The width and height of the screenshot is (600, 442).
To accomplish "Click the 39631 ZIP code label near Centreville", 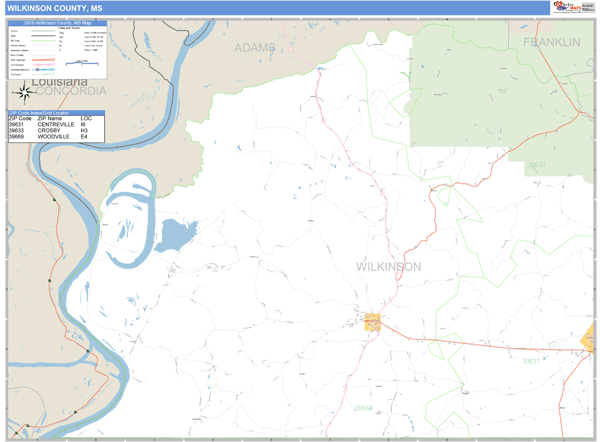I will point(530,361).
